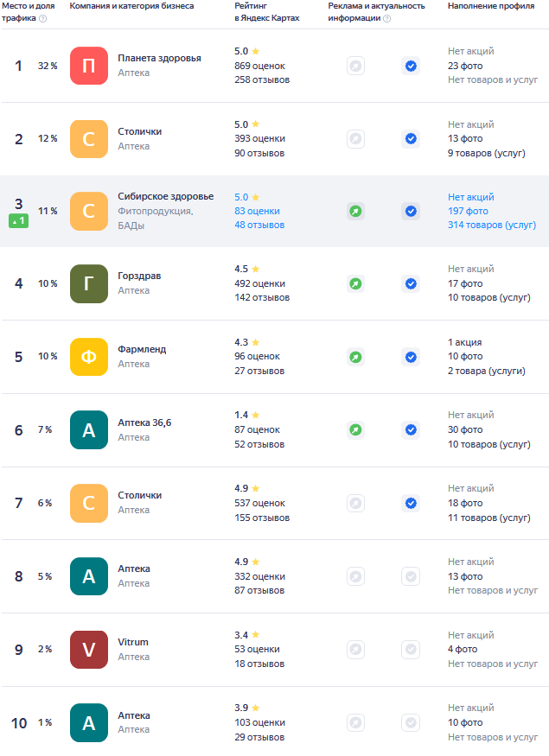Click the teal 'А' logo of Аптека 36,6
The width and height of the screenshot is (549, 756).
[89, 429]
